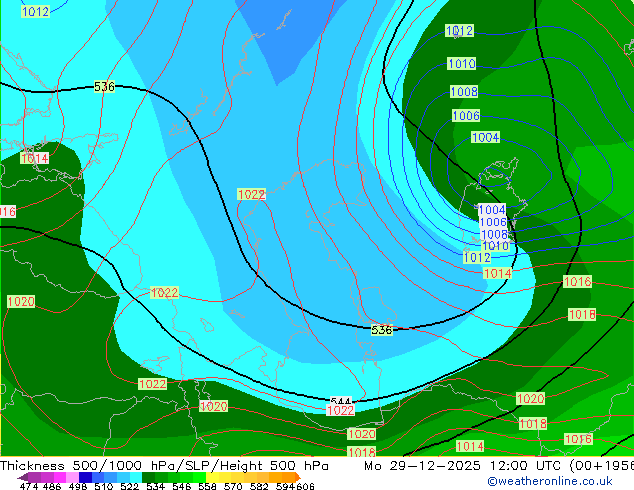This screenshot has width=634, height=490.
Task: Click the legend value 474
Action: pos(29,486)
